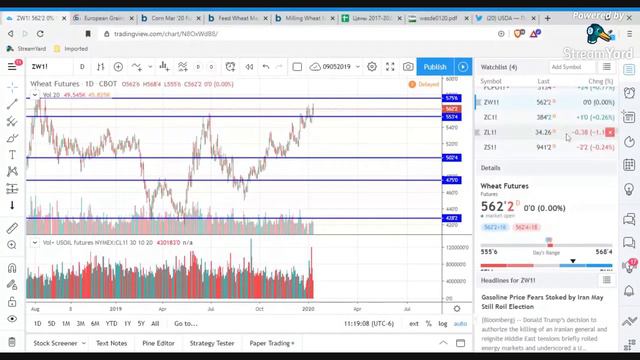Toggle stay in drawing mode

pos(12,284)
